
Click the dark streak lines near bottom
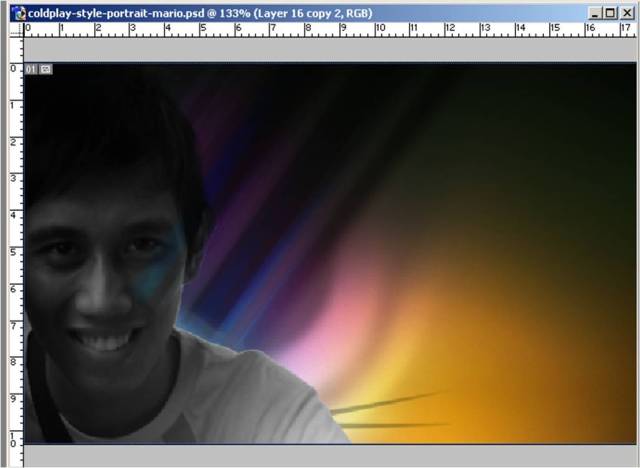tap(390, 405)
